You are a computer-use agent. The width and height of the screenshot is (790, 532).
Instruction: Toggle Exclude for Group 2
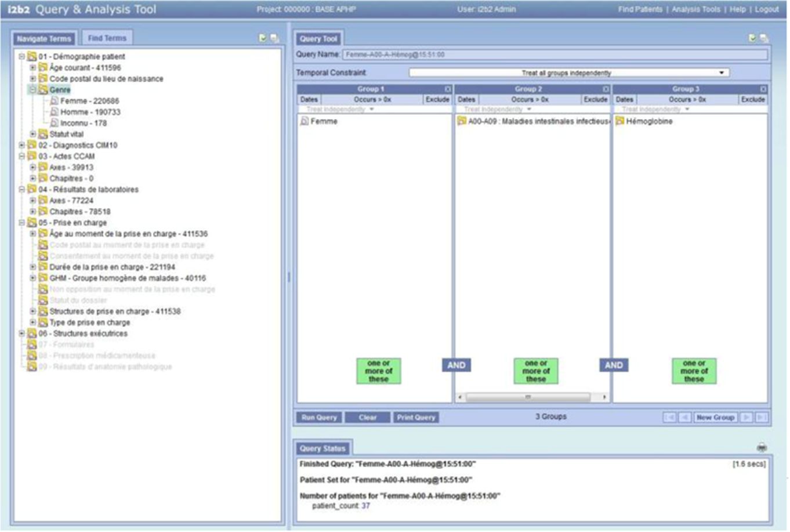[x=595, y=99]
